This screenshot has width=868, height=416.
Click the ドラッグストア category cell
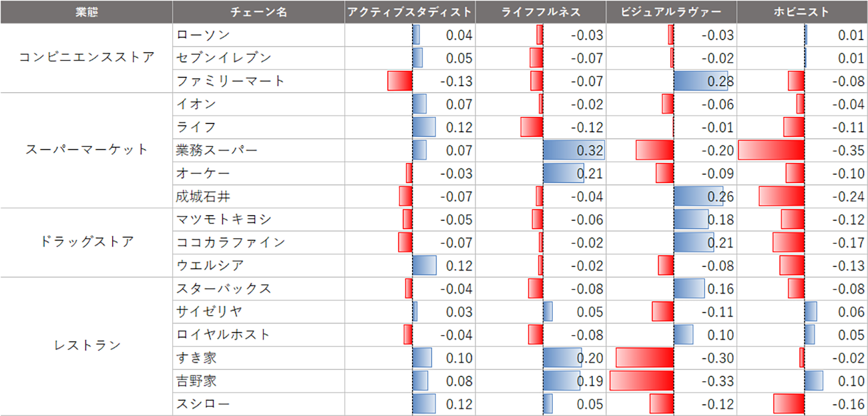pos(86,242)
